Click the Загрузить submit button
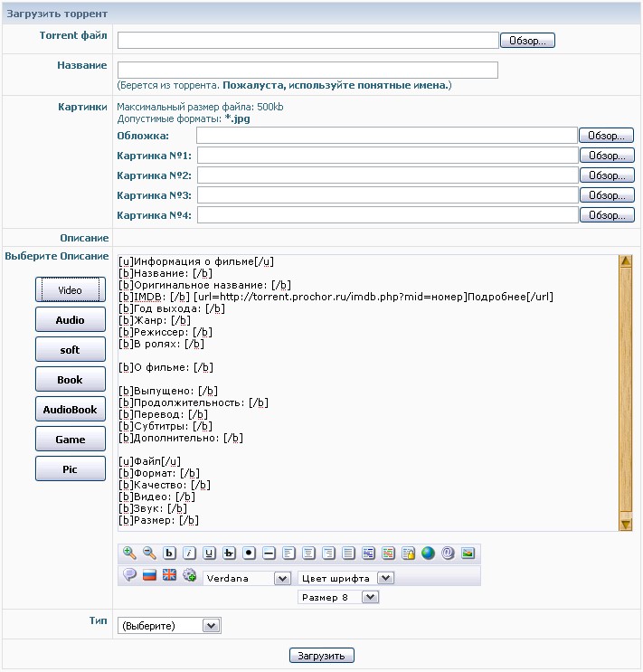This screenshot has width=643, height=672. (322, 656)
